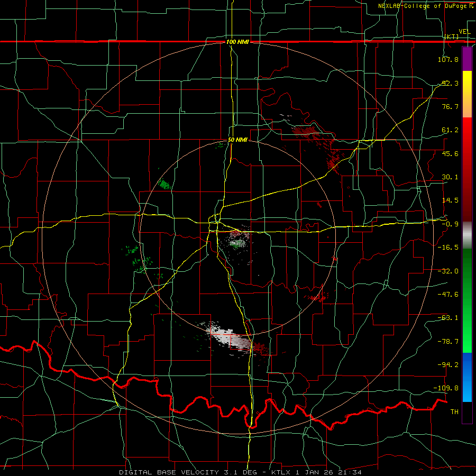The height and width of the screenshot is (476, 476).
Task: Click the -109.8 legend value
Action: pyautogui.click(x=446, y=388)
